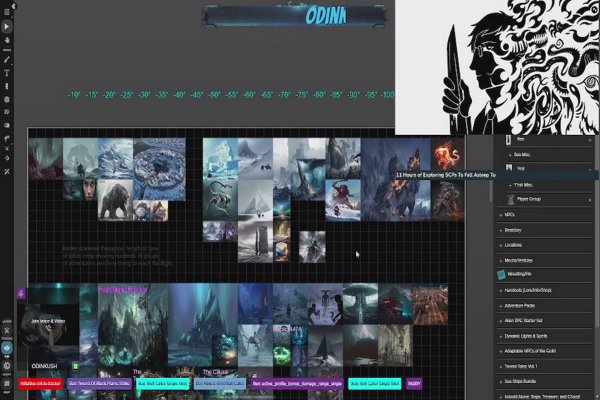Select the mammoth creature image on canvas

(x=115, y=200)
